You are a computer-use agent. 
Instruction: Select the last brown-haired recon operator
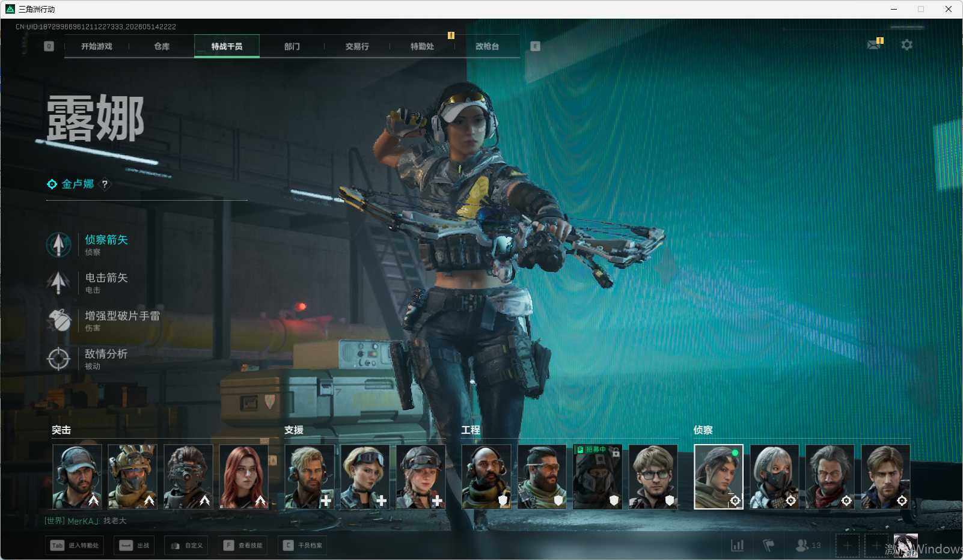click(885, 476)
